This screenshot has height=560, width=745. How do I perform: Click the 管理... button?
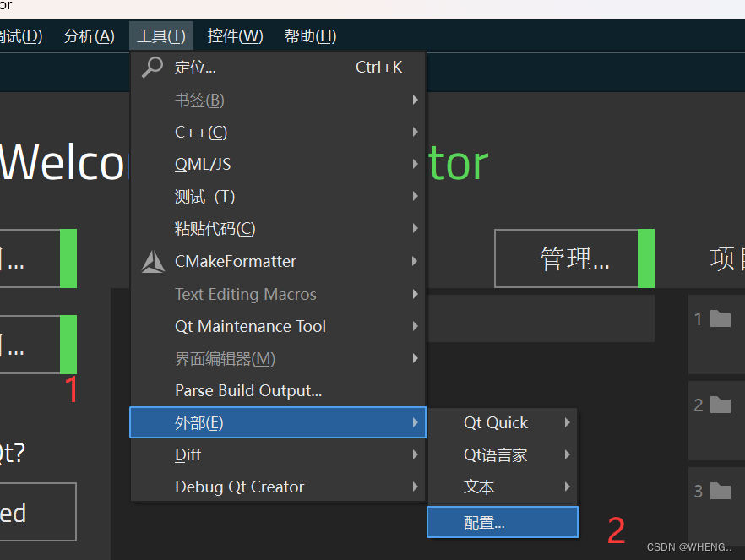click(x=574, y=258)
